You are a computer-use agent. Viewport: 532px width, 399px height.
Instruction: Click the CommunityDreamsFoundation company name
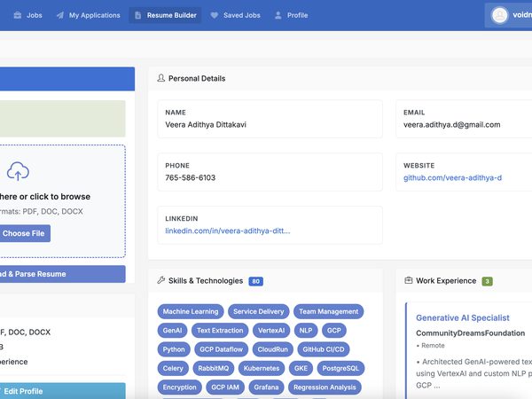pos(470,333)
